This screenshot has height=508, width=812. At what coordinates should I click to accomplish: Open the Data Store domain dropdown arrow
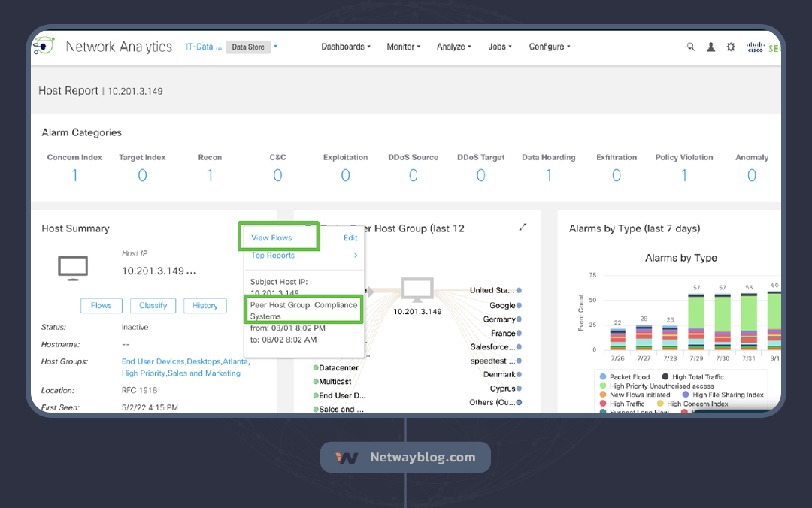pos(276,47)
